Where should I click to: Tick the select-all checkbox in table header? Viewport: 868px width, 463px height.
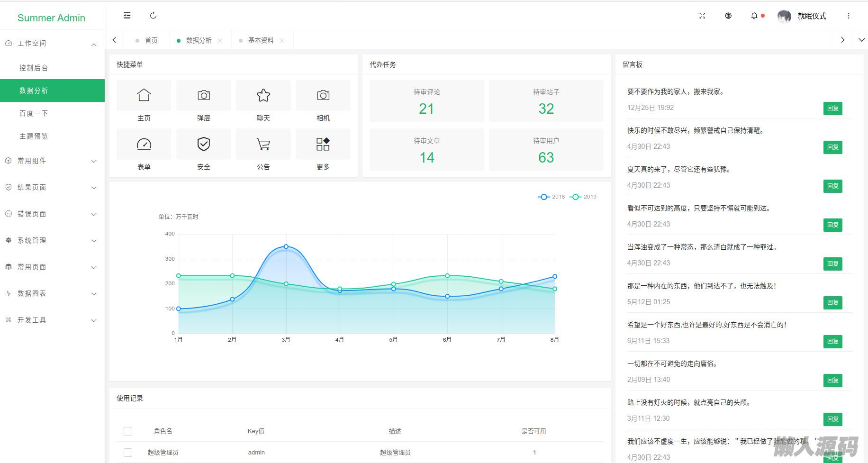pyautogui.click(x=128, y=431)
